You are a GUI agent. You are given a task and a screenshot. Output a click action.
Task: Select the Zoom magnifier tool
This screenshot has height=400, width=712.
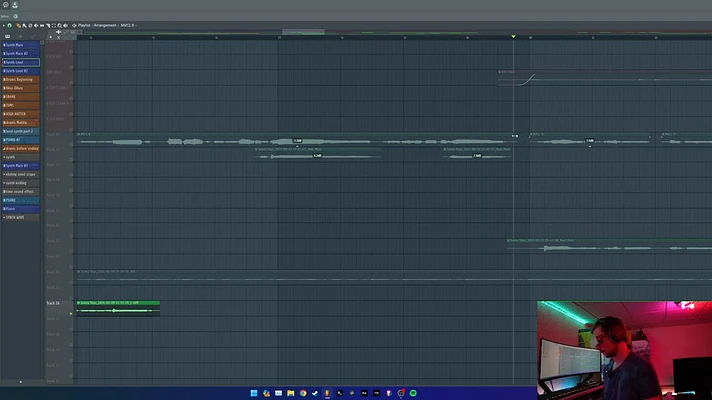point(59,25)
